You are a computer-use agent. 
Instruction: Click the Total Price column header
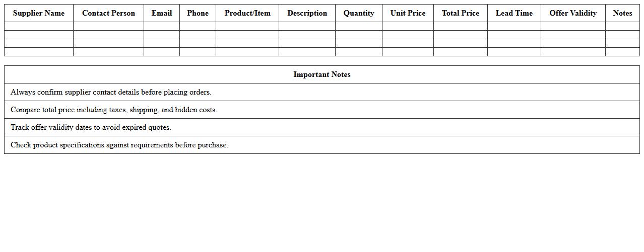[x=461, y=13]
